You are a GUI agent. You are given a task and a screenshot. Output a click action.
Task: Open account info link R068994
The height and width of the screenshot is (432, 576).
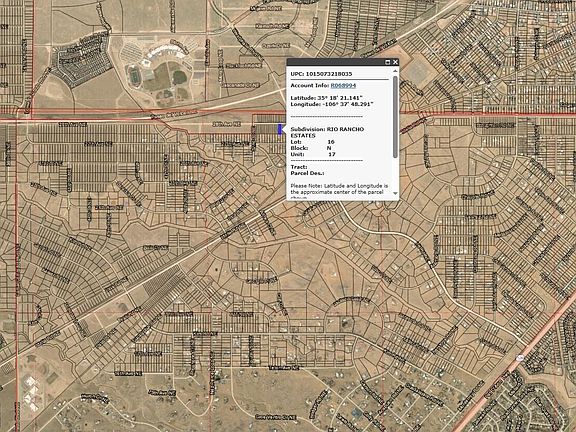point(343,85)
